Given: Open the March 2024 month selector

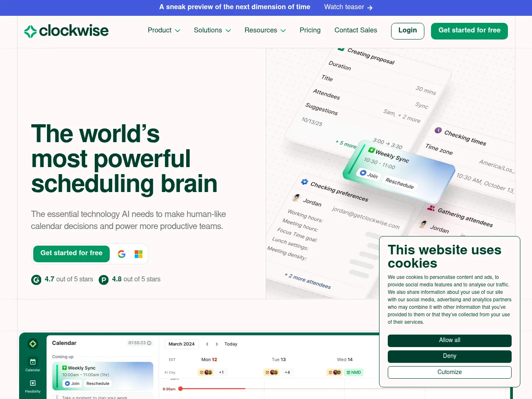Looking at the screenshot, I should coord(182,344).
